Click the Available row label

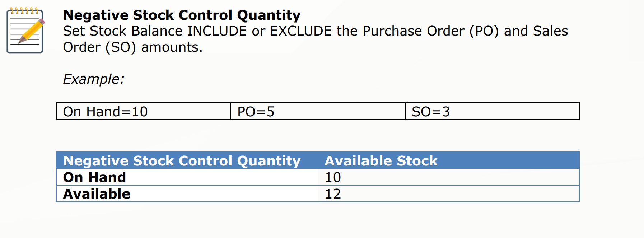coord(97,194)
